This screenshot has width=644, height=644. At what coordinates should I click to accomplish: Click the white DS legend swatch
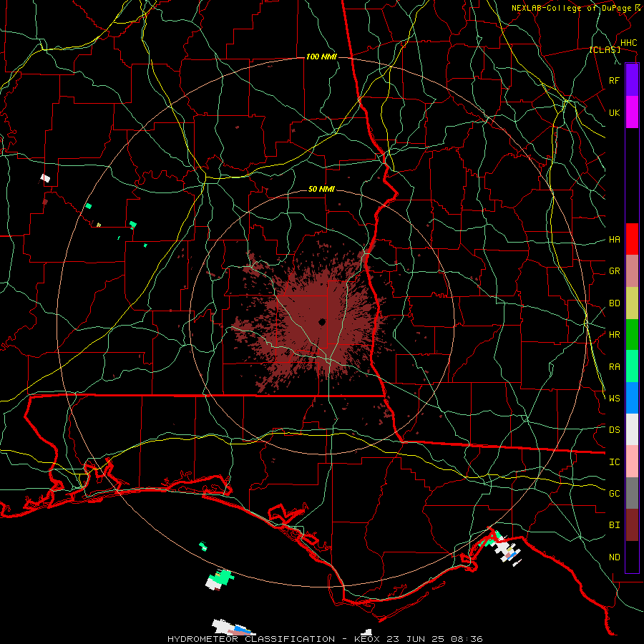click(x=632, y=429)
